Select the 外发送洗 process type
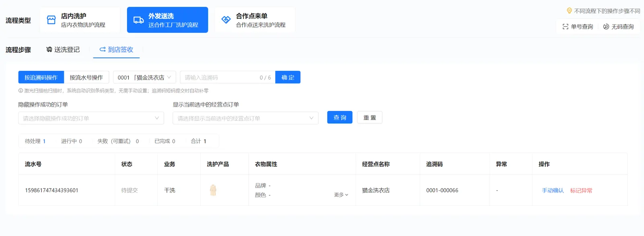The height and width of the screenshot is (236, 644). 167,20
